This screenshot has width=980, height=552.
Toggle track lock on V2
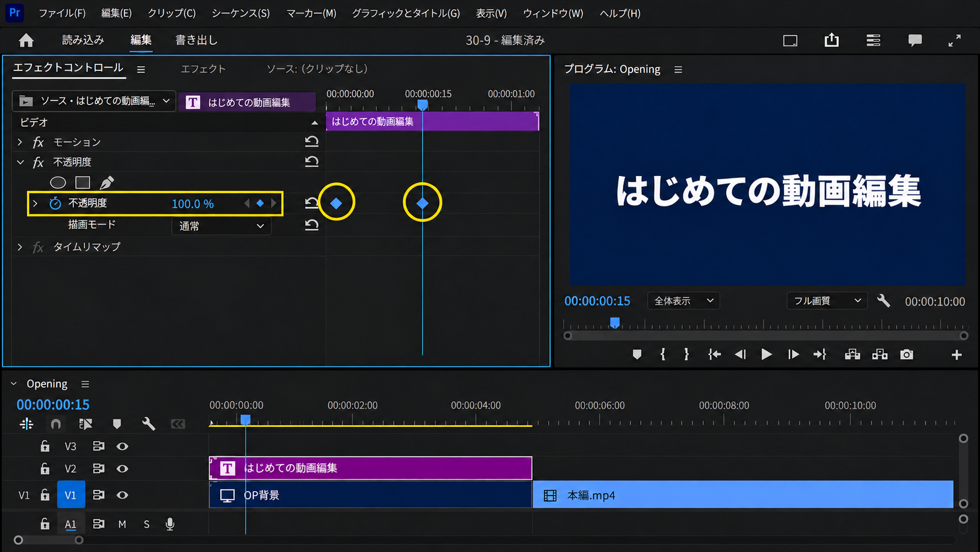(x=45, y=469)
